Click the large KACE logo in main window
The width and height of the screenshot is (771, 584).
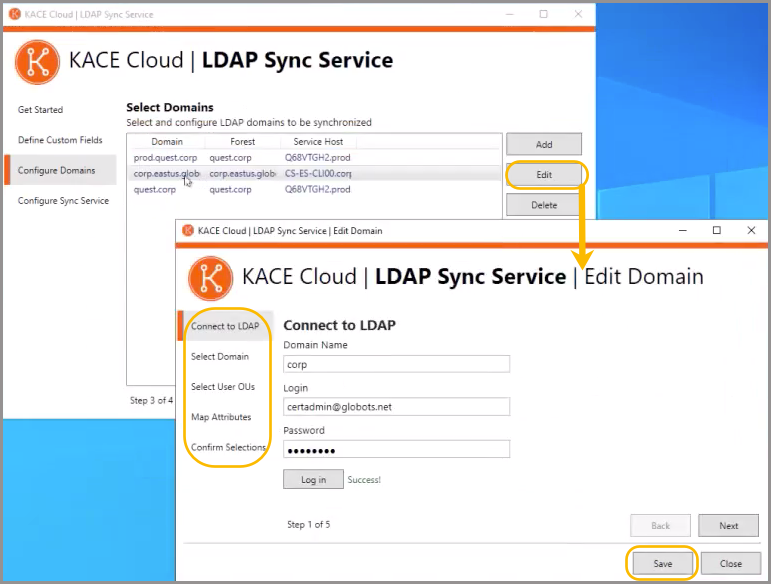36,61
